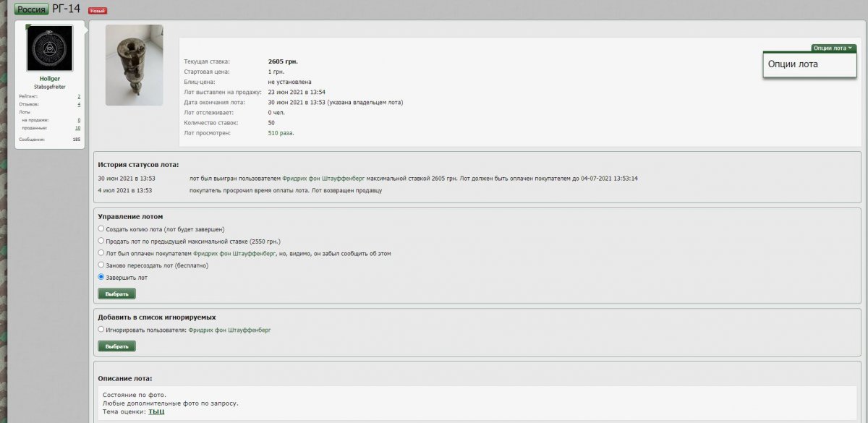
Task: Select the 'Завершить лот' radio button
Action: (101, 277)
